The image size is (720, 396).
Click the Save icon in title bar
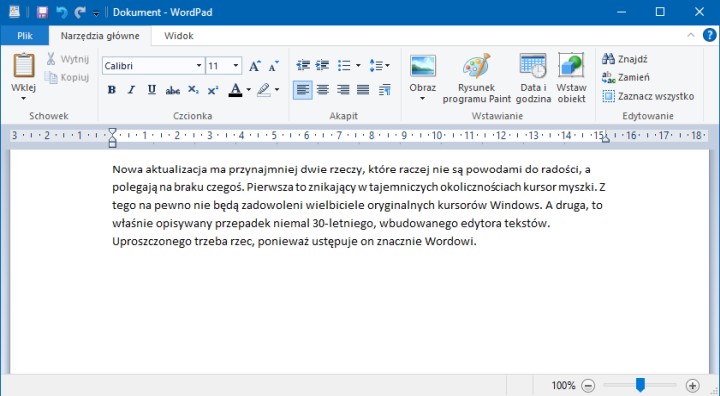point(42,12)
